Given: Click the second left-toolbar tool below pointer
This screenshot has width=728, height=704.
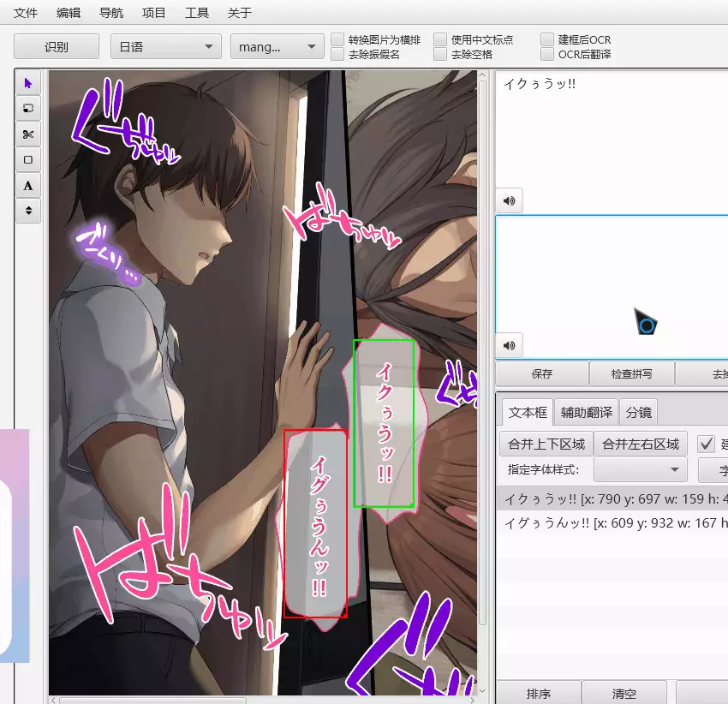Looking at the screenshot, I should 28,109.
